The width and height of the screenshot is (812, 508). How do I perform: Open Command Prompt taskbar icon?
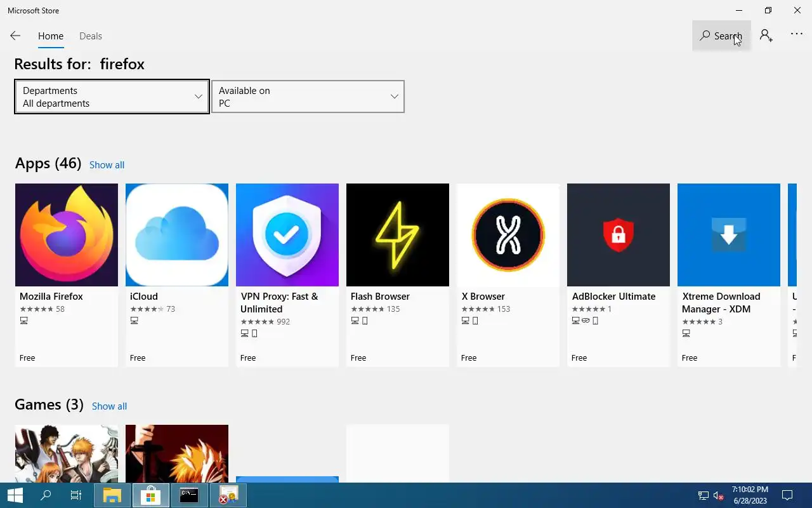pyautogui.click(x=189, y=495)
